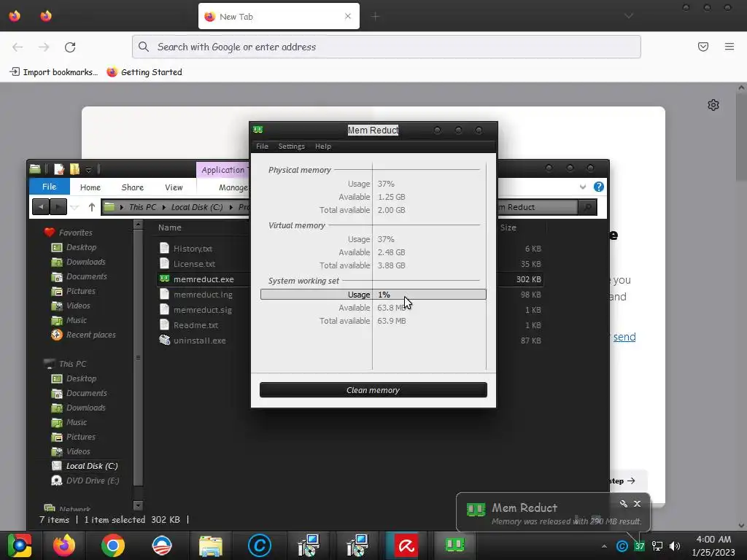Open Favorites Desktop in sidebar
The height and width of the screenshot is (560, 747).
click(x=81, y=247)
